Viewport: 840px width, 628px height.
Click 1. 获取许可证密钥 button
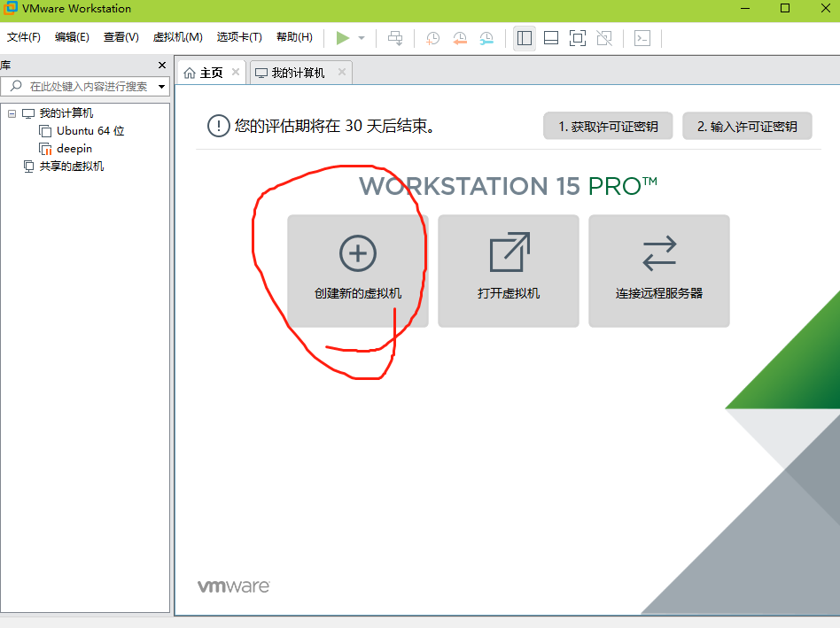[608, 127]
